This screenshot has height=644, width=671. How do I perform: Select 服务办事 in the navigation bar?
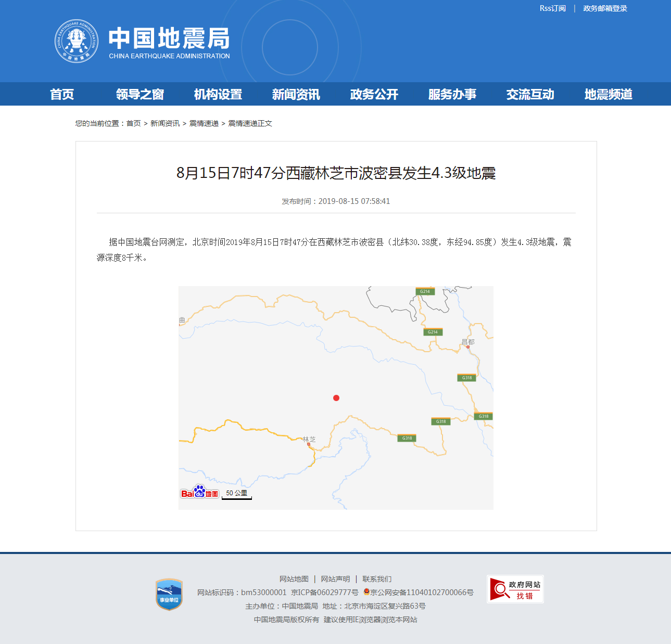452,94
